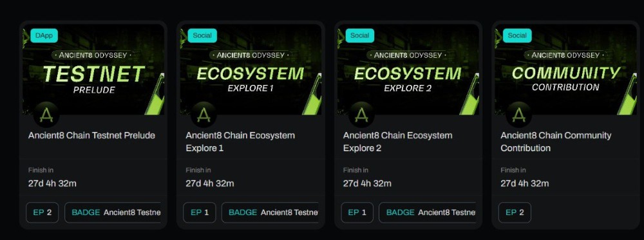Open Ancient8 Chain Ecosystem Explore 1 title
The width and height of the screenshot is (644, 240).
click(x=240, y=142)
